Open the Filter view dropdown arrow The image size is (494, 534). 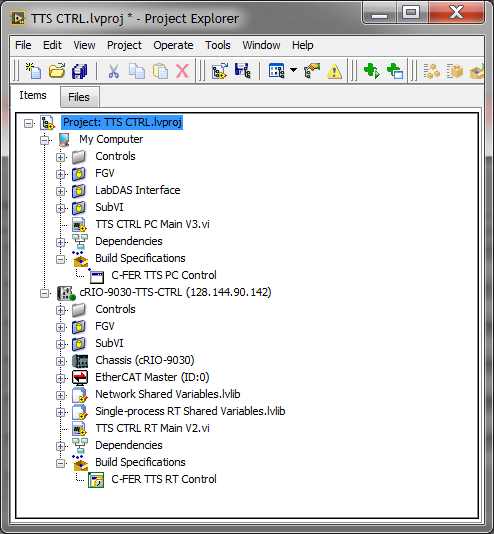tap(293, 70)
